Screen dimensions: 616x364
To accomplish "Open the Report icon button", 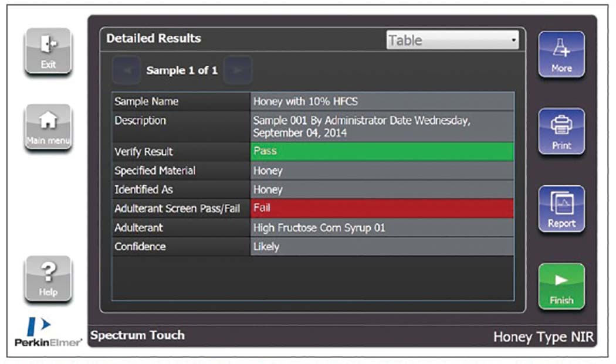I will pos(561,209).
